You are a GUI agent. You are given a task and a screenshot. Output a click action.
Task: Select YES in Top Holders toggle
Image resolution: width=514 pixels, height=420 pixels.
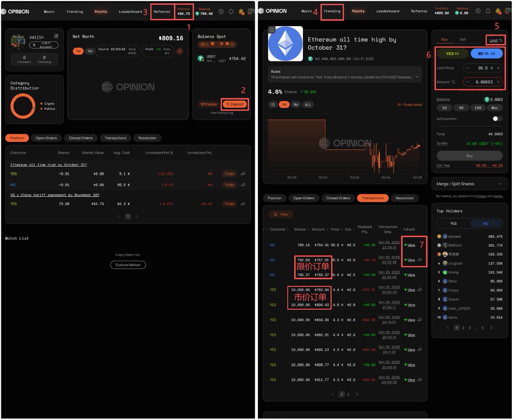453,223
